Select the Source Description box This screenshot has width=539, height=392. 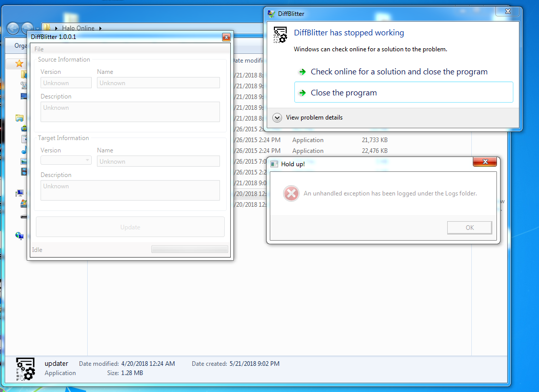click(130, 112)
